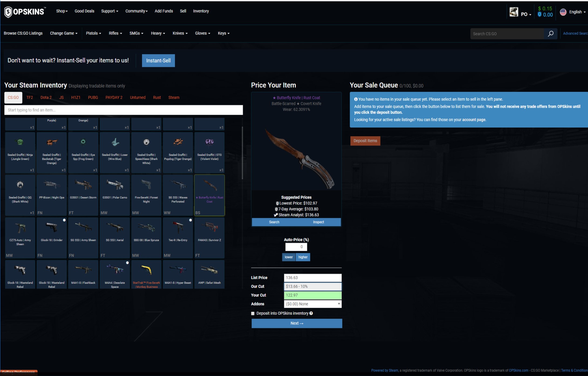Select the SG 553 Aerial item
This screenshot has height=376, width=588.
pos(115,238)
